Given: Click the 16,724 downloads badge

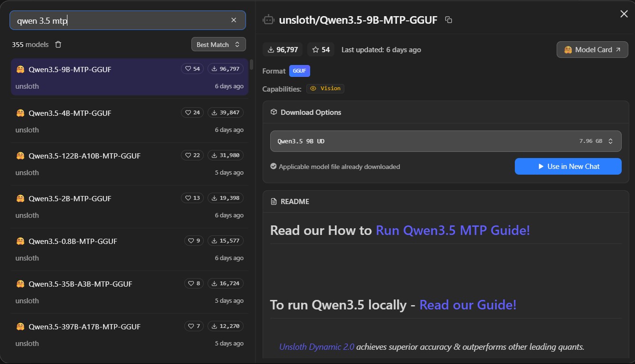Looking at the screenshot, I should coord(226,283).
